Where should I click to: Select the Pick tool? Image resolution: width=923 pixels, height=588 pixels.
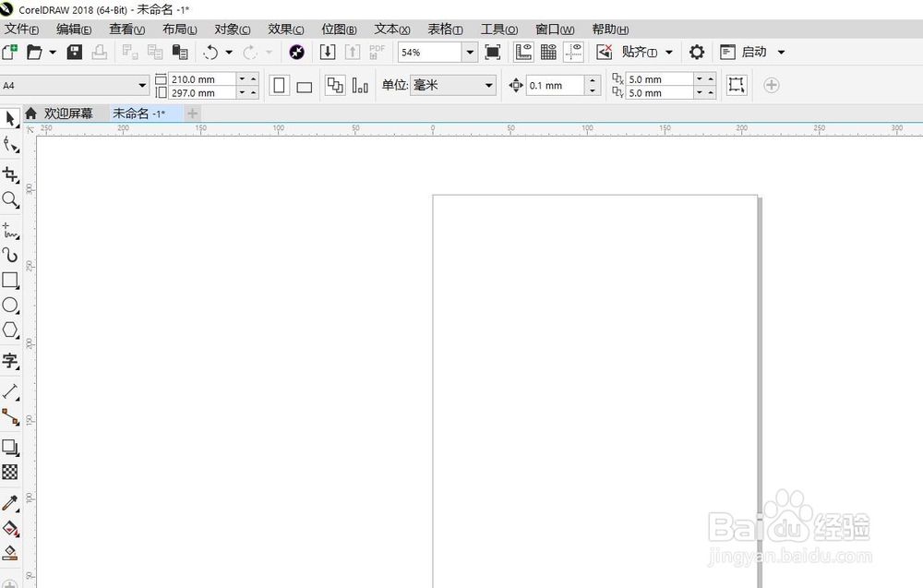[10, 119]
